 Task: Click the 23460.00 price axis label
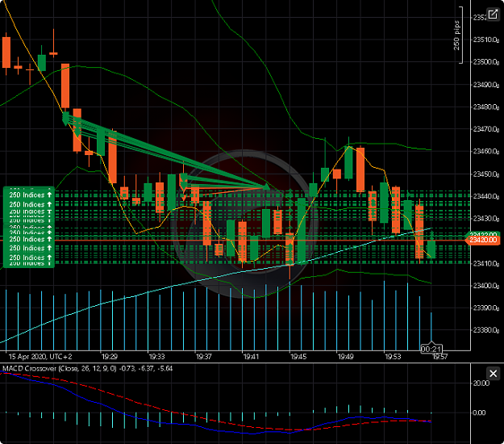pos(486,151)
